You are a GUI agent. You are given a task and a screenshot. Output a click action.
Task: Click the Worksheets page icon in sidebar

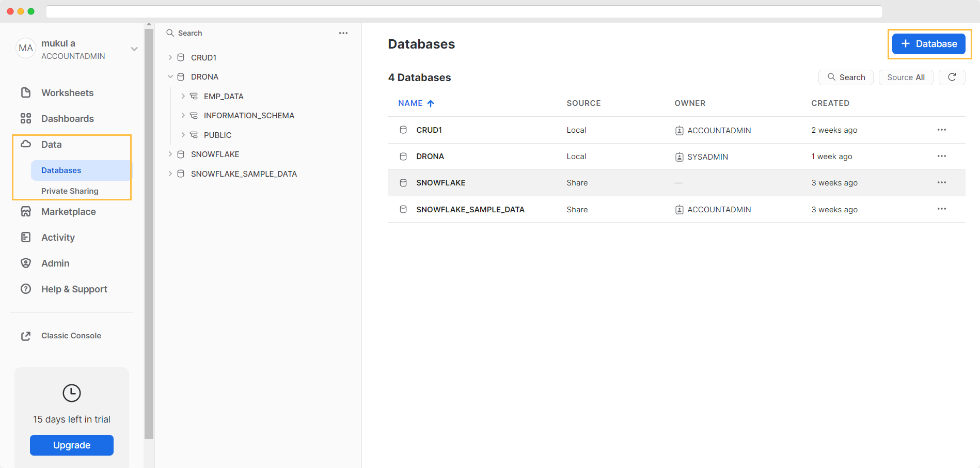pos(26,93)
